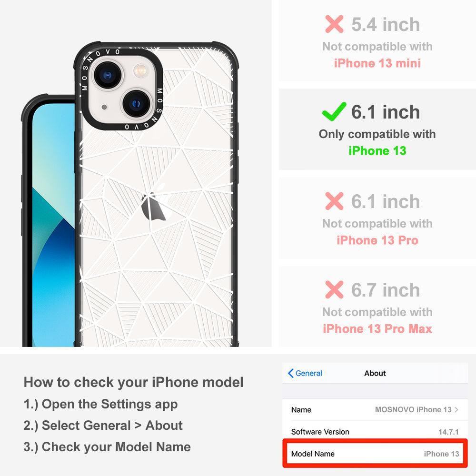Screen dimensions: 476x476
Task: Click the green checkmark beside 6.1 inch
Action: [x=334, y=111]
